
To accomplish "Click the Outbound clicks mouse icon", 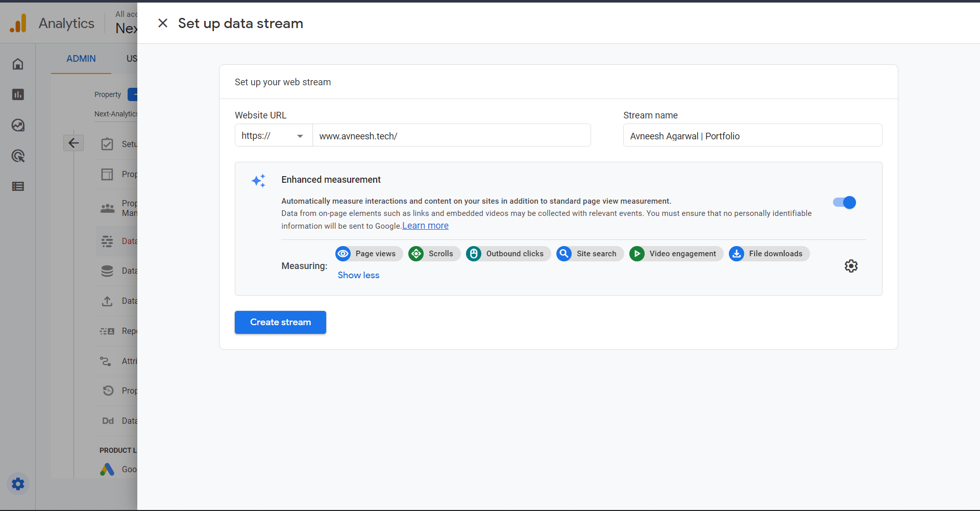I will point(474,254).
